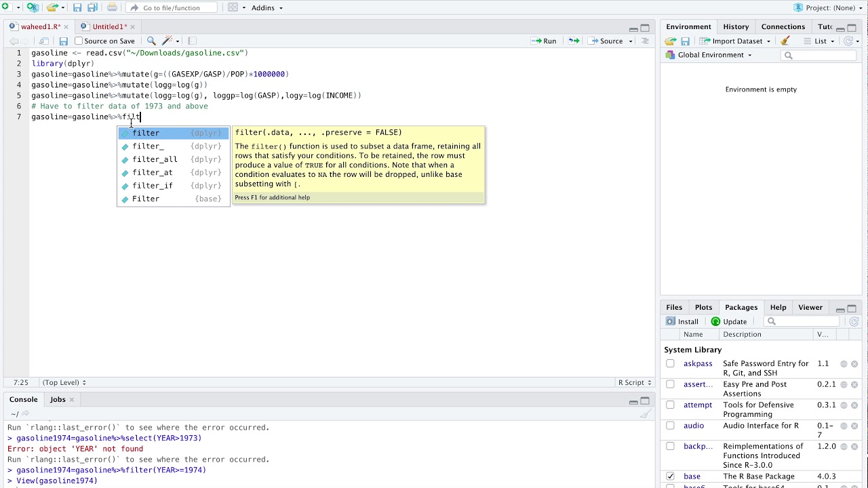Print the current file
This screenshot has height=488, width=868.
click(x=112, y=7)
